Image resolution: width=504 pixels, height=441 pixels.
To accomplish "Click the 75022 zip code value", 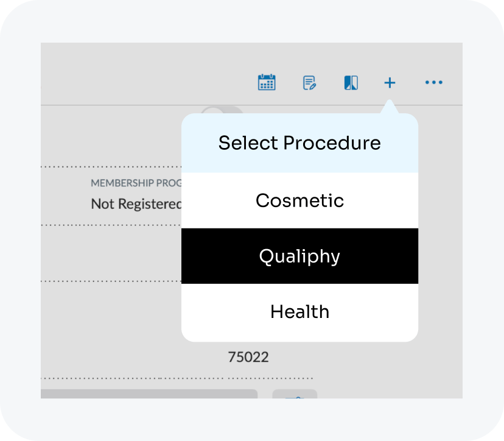I will 248,357.
